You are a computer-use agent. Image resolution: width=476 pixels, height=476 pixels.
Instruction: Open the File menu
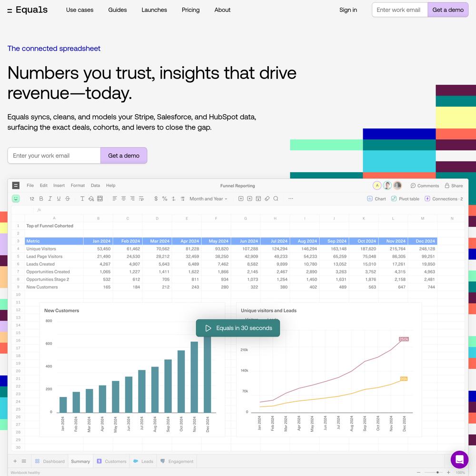click(x=30, y=185)
